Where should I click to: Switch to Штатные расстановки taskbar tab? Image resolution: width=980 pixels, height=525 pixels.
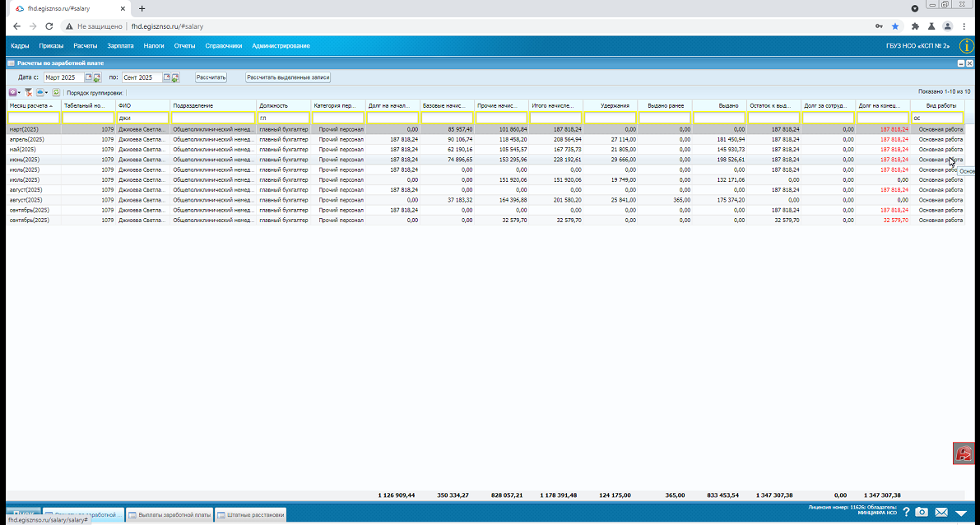[251, 515]
